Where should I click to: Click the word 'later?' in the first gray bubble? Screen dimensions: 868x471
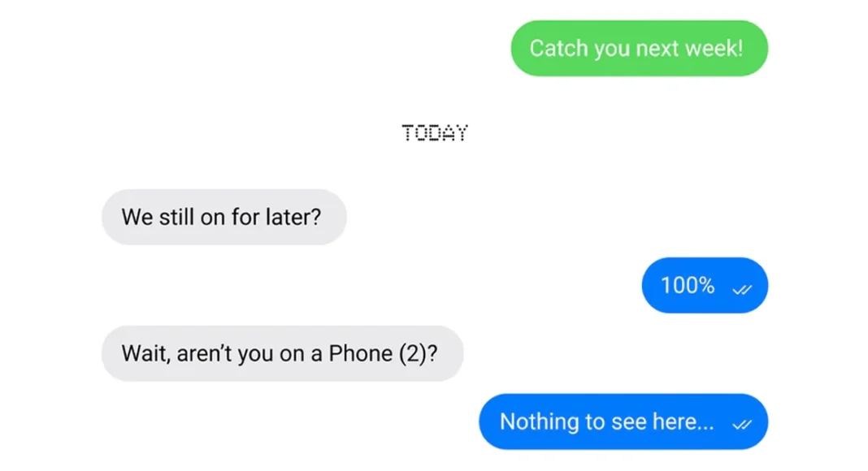[293, 217]
